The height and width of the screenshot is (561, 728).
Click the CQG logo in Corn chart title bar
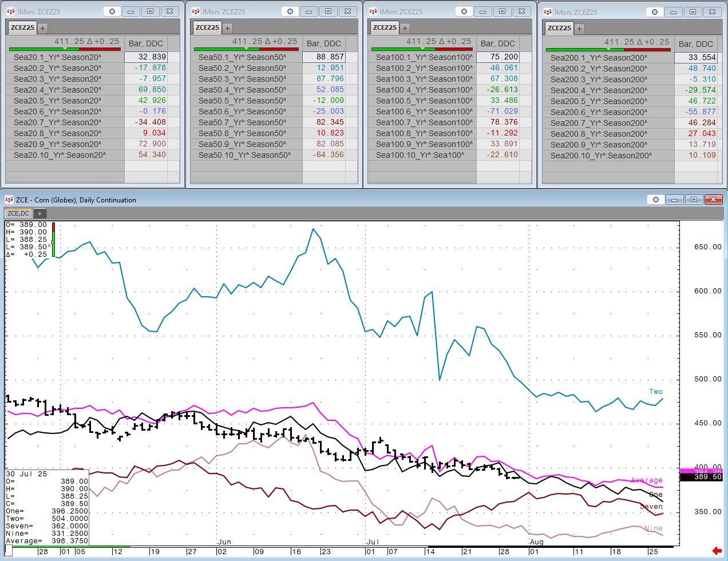9,200
